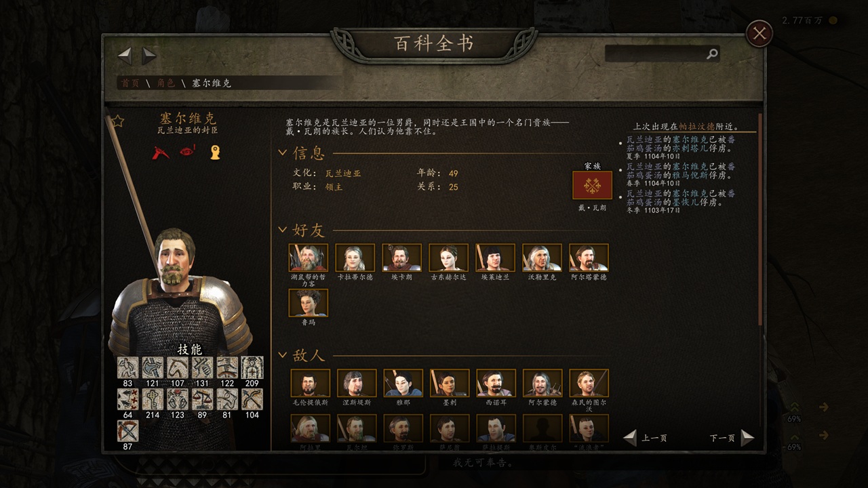Go to 角色 in the breadcrumb
The image size is (868, 488).
click(166, 83)
